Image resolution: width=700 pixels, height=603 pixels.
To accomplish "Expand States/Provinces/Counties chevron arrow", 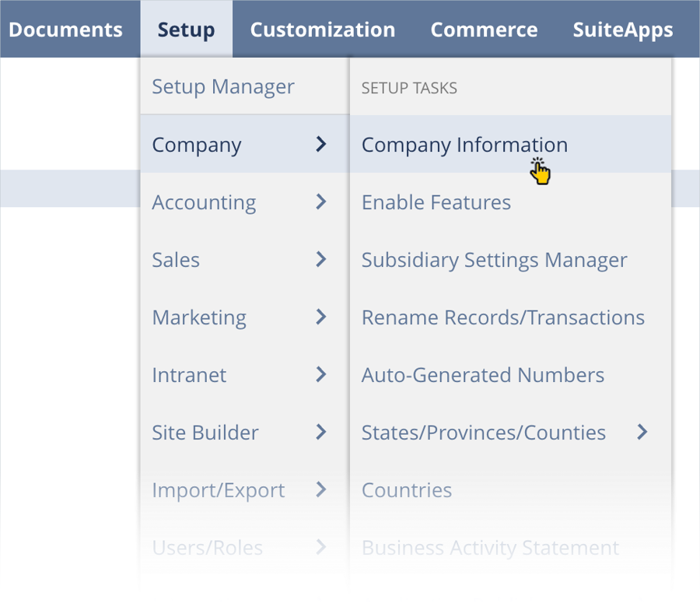I will tap(642, 432).
